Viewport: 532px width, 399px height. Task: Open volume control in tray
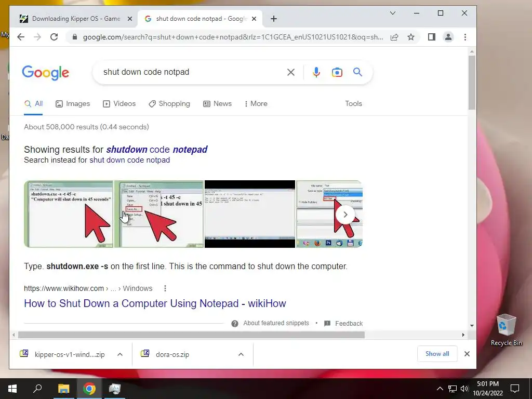[464, 389]
